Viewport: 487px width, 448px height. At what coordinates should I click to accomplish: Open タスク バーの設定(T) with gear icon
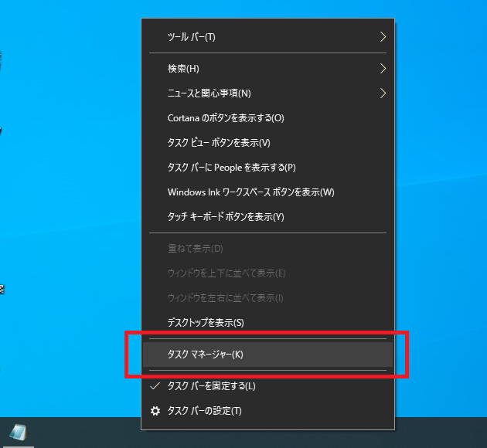(x=267, y=411)
